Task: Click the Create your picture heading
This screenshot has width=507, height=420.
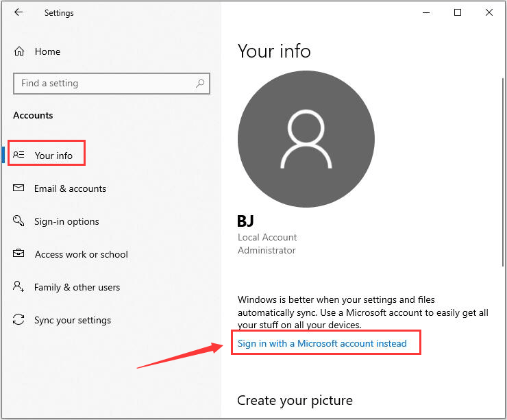Action: pyautogui.click(x=295, y=401)
